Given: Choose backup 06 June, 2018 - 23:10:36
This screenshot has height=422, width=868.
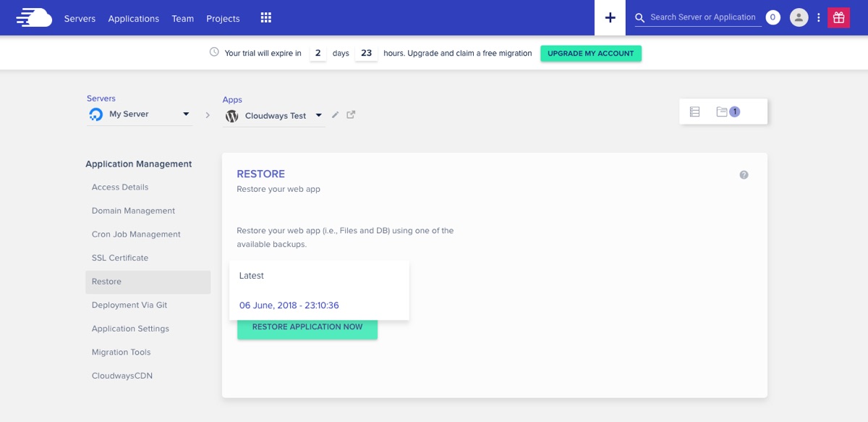Looking at the screenshot, I should 319,305.
